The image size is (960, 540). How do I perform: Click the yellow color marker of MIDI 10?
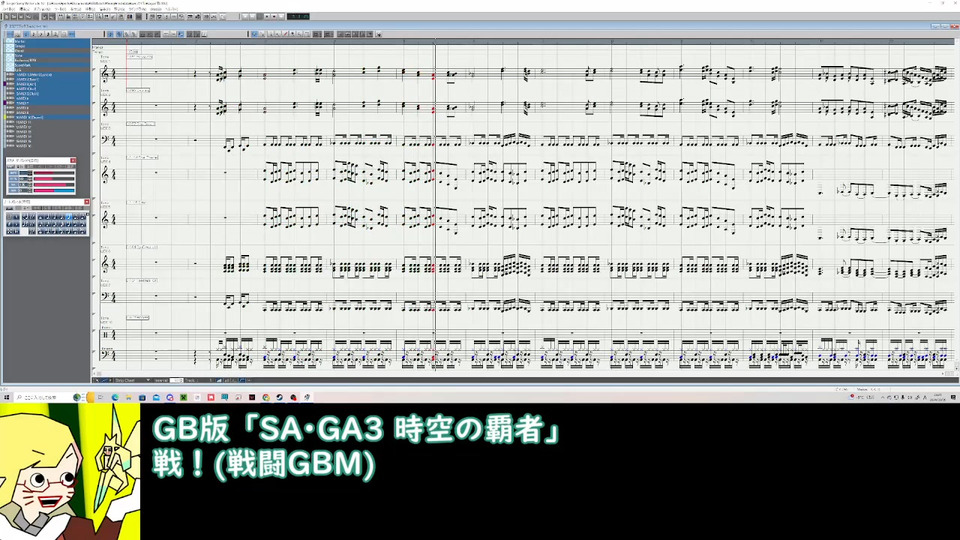(4, 117)
